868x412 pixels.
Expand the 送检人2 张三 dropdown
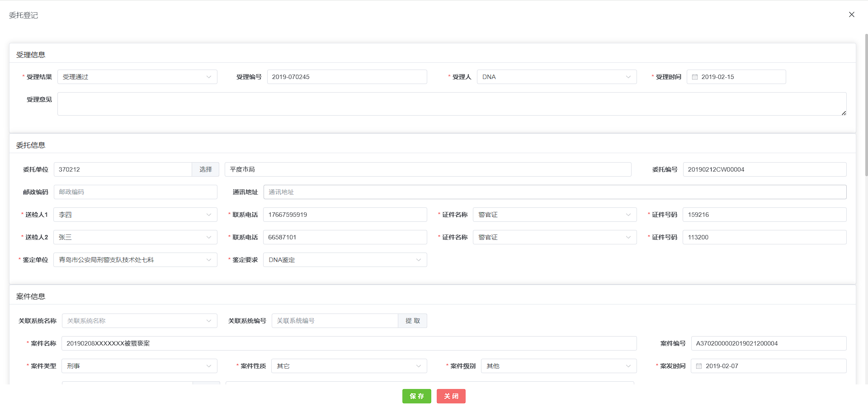(x=135, y=237)
